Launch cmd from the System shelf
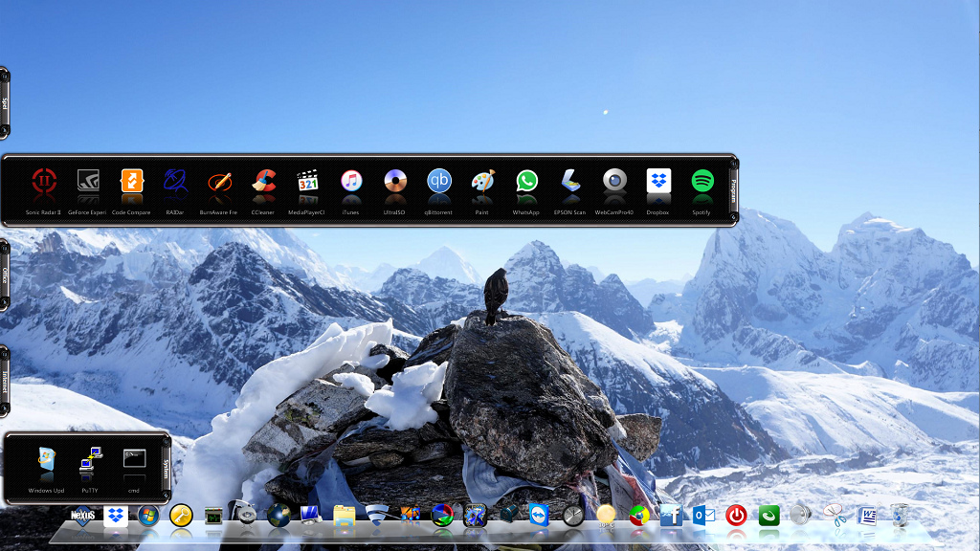Image resolution: width=980 pixels, height=551 pixels. coord(134,460)
